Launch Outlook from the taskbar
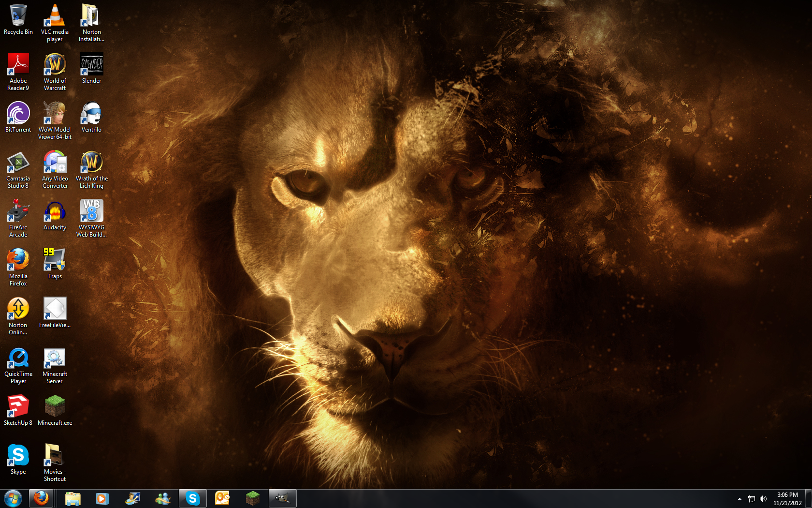 [222, 498]
